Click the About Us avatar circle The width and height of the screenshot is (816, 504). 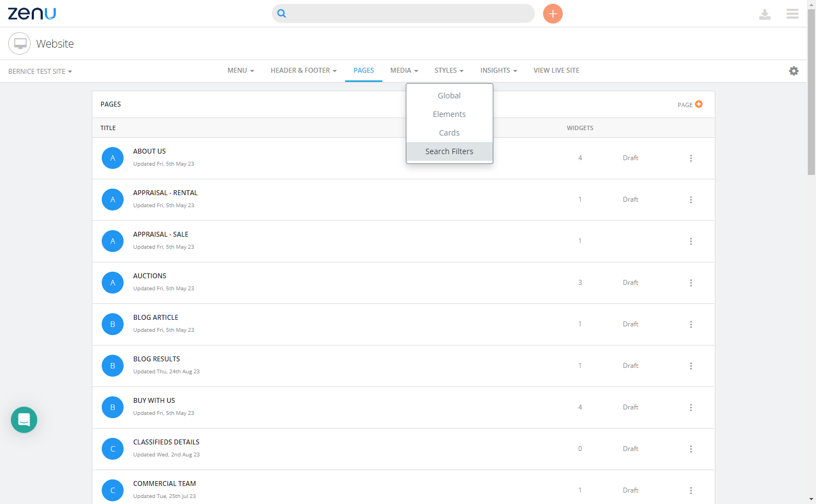pos(113,158)
